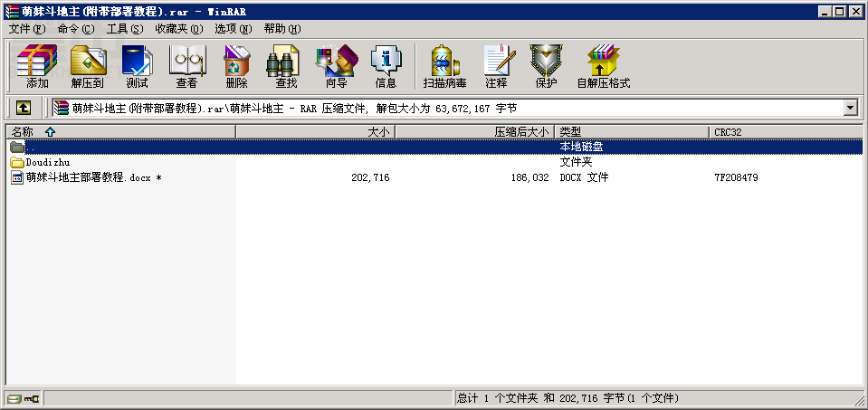The image size is (868, 410).
Task: Click the Extract To (解压到) icon
Action: pos(88,66)
